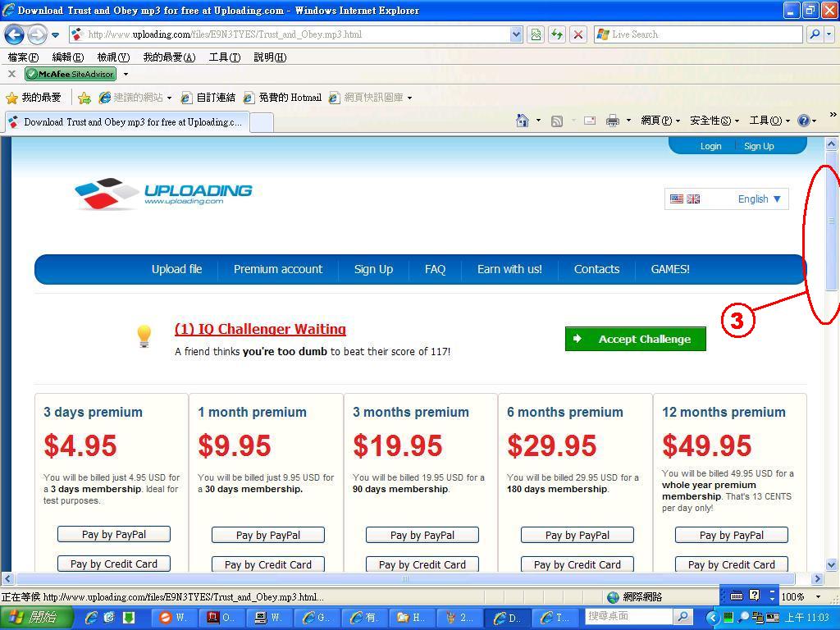Click the horizontal scrollbar right arrow
Image resolution: width=840 pixels, height=630 pixels.
coord(817,578)
